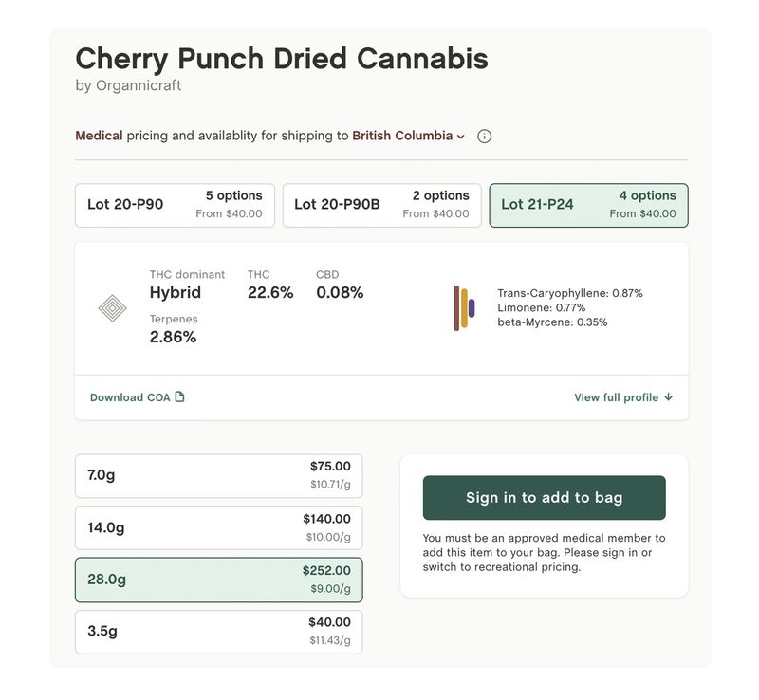The image size is (759, 700).
Task: Switch to Lot 20-P90 tab
Action: point(175,205)
